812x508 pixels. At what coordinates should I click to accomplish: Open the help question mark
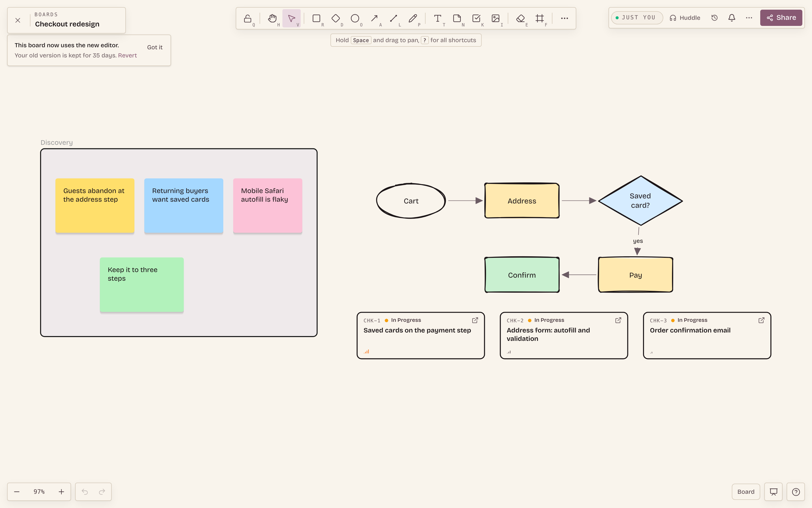[x=796, y=491]
